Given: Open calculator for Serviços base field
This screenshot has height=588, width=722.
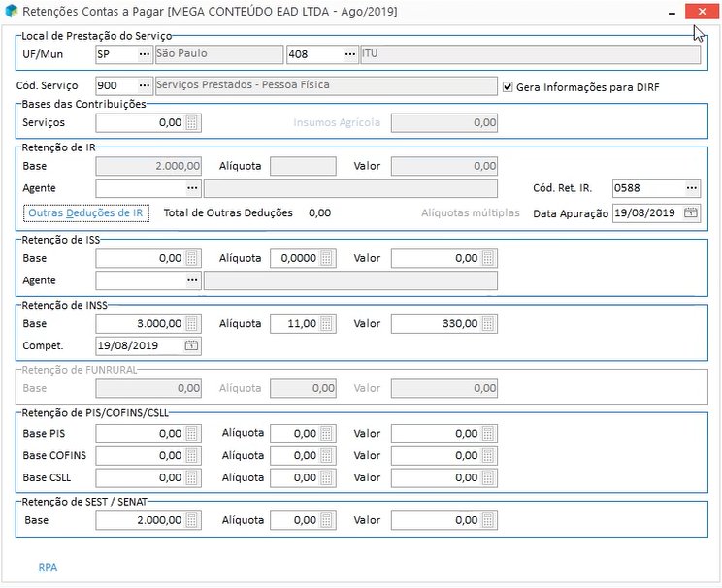Looking at the screenshot, I should (192, 123).
